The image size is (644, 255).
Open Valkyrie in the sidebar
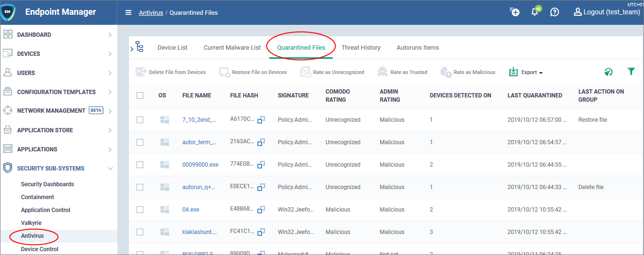[31, 223]
